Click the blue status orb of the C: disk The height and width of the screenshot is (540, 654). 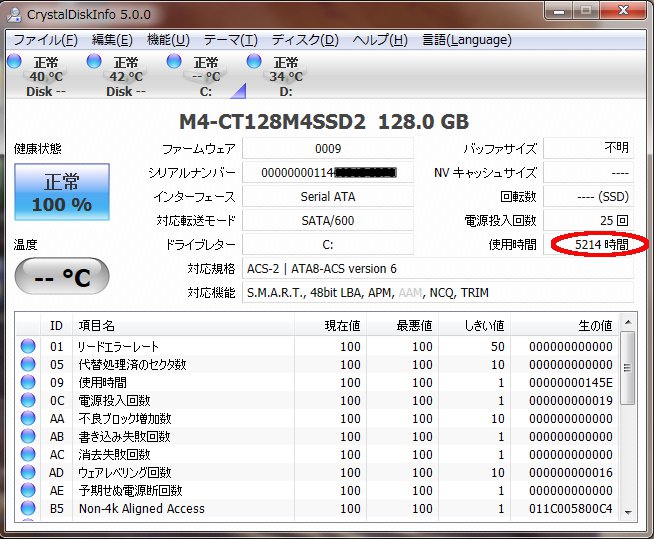pos(174,61)
